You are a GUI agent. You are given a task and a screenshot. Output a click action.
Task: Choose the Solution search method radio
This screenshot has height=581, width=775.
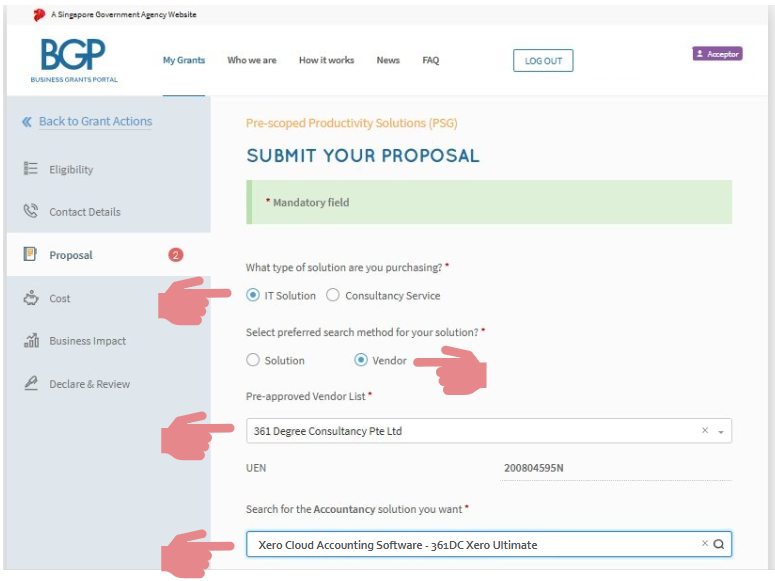253,359
